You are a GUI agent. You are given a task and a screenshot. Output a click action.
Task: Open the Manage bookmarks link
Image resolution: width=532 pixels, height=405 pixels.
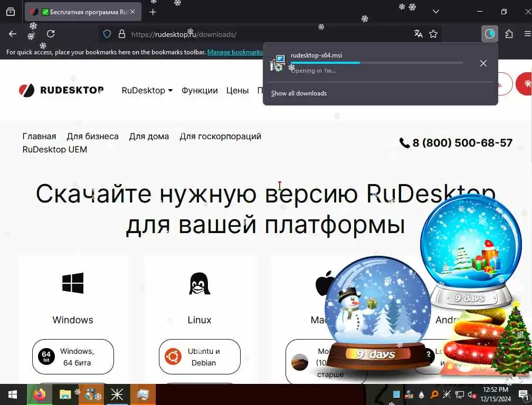point(235,52)
